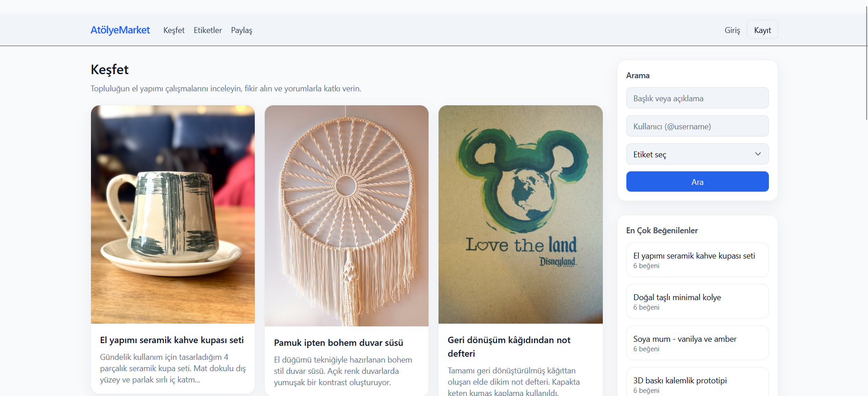Focus the Başlık veya açıklama search field
The width and height of the screenshot is (868, 396).
point(697,98)
